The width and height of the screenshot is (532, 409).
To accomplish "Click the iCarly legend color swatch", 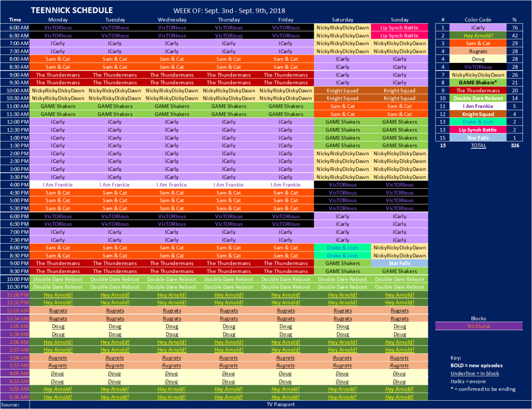I will click(x=478, y=27).
